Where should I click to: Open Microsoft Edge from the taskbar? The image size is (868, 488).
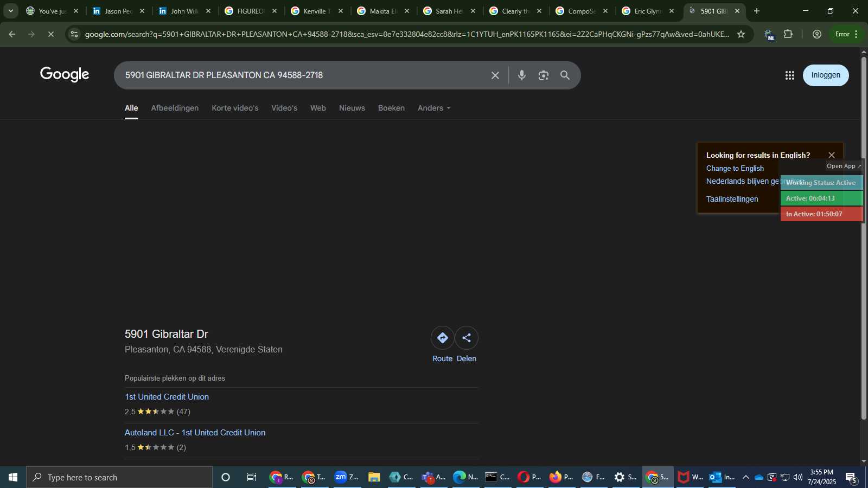(x=465, y=477)
